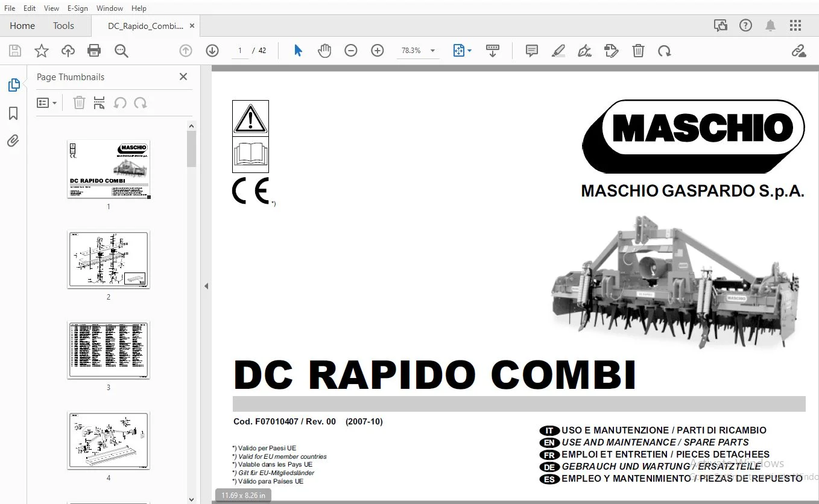Add a comment with sticky note icon
Viewport: 819px width, 504px height.
(532, 51)
